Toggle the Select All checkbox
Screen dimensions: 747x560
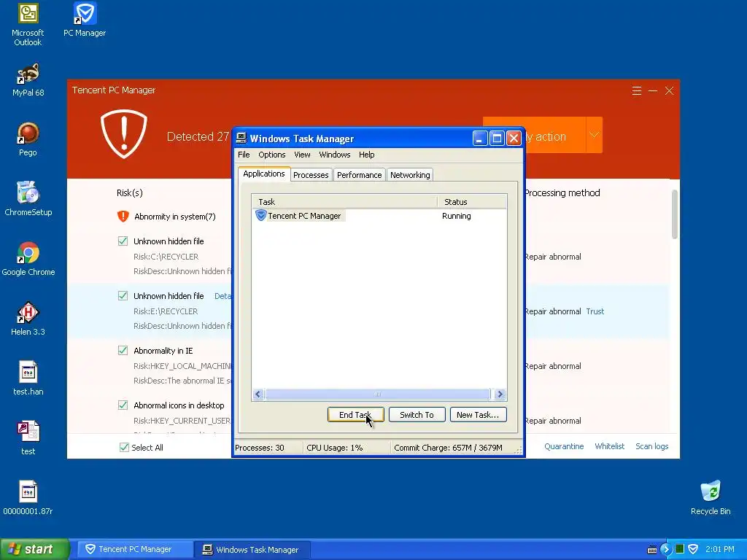click(124, 447)
